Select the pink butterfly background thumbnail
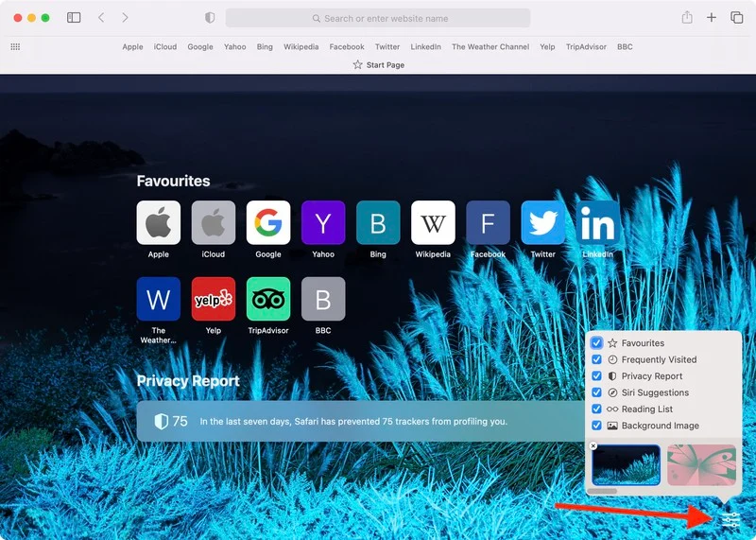 (701, 465)
